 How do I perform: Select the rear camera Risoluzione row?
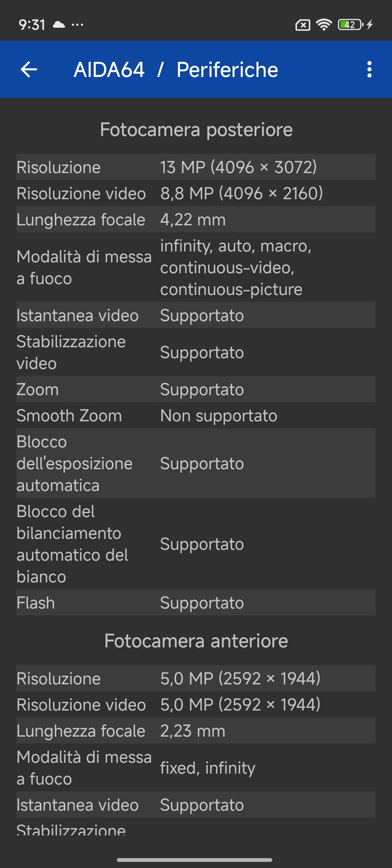point(196,167)
